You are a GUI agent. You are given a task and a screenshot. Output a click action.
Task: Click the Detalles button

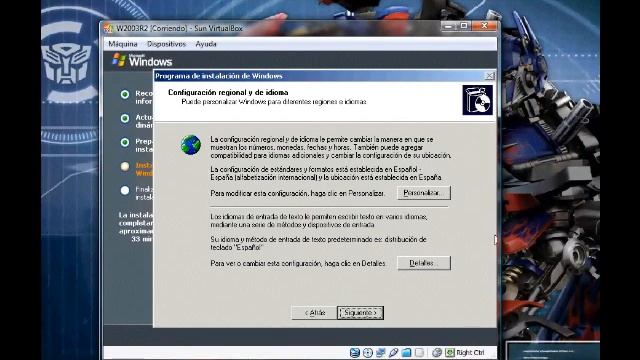[424, 263]
